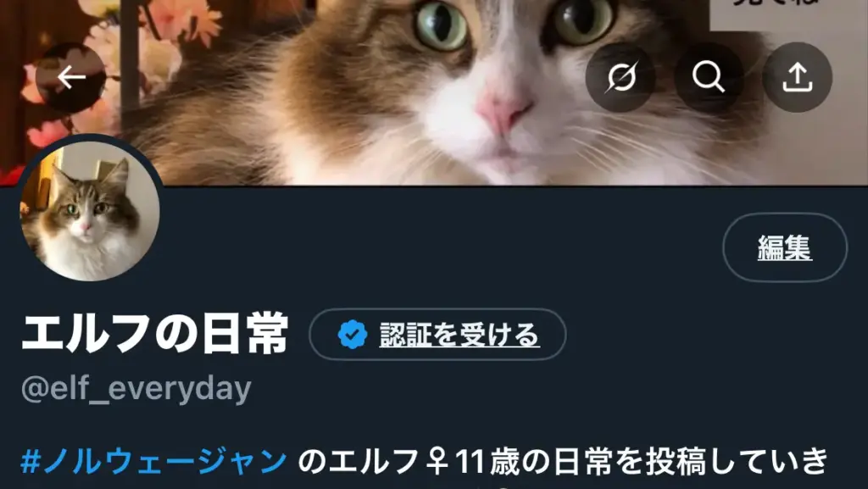The height and width of the screenshot is (489, 868).
Task: Open profile search with the magnifier icon
Action: [x=709, y=77]
